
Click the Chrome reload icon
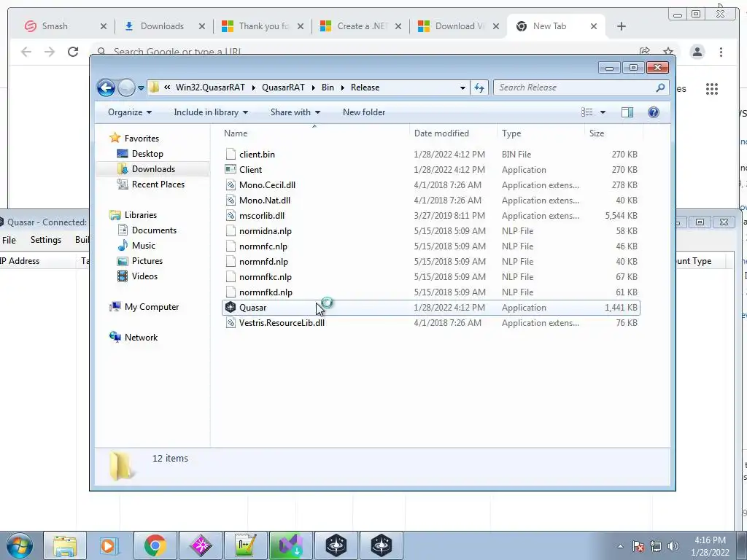tap(73, 52)
